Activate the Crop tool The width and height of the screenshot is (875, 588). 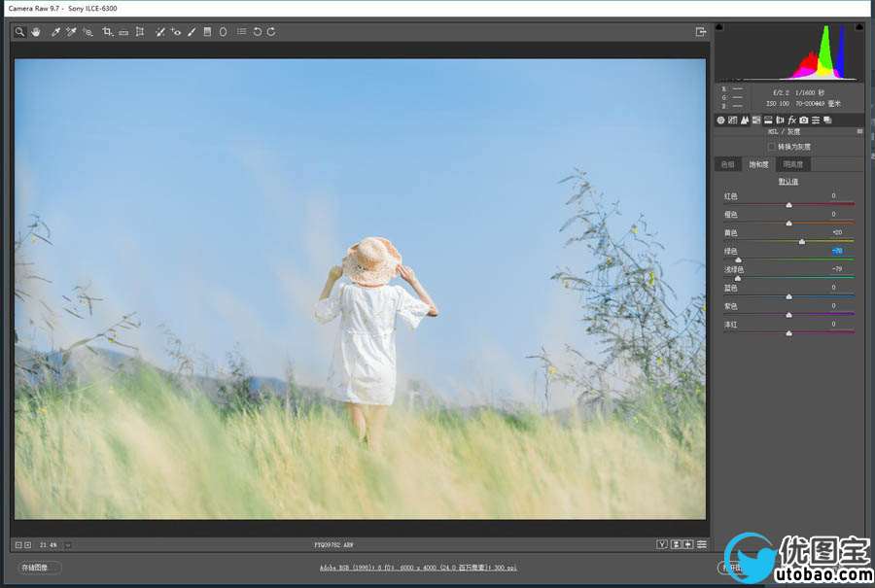[x=108, y=32]
